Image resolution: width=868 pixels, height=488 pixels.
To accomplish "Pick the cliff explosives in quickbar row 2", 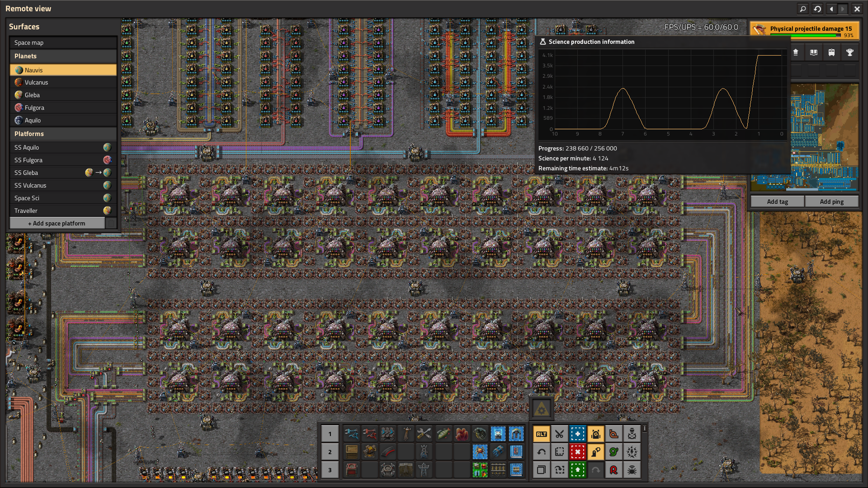I will tap(498, 452).
